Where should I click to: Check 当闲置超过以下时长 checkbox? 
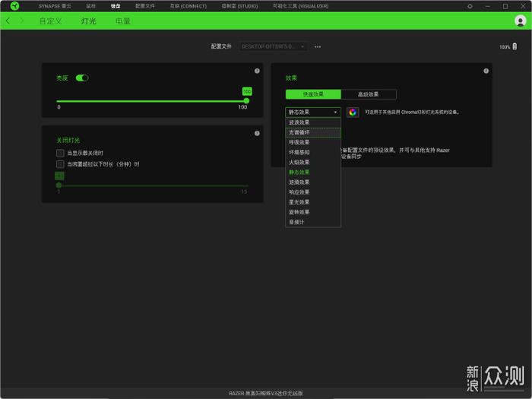(x=60, y=164)
